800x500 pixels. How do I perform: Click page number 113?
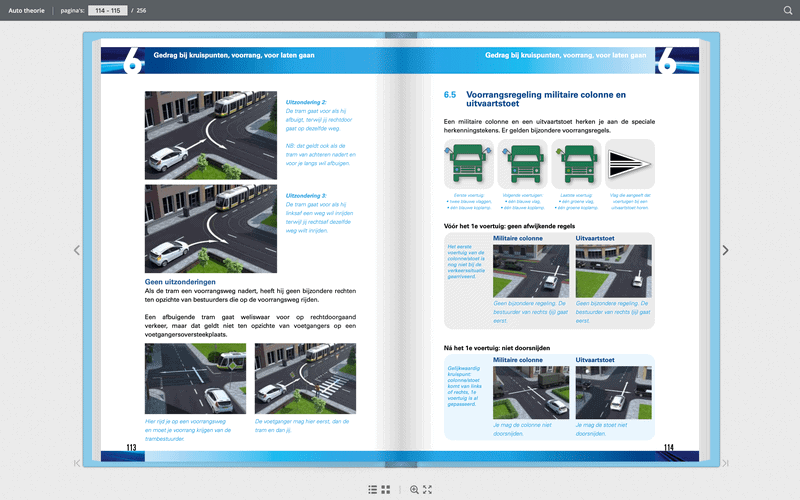[132, 447]
